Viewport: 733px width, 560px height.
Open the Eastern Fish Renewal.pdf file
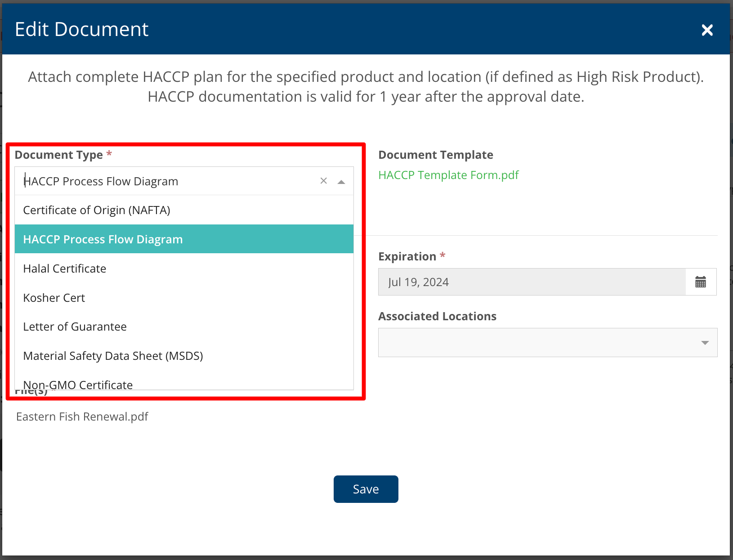point(82,417)
